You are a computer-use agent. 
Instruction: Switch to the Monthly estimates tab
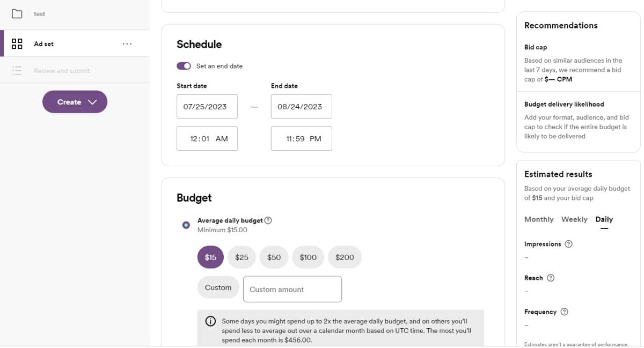click(x=539, y=219)
